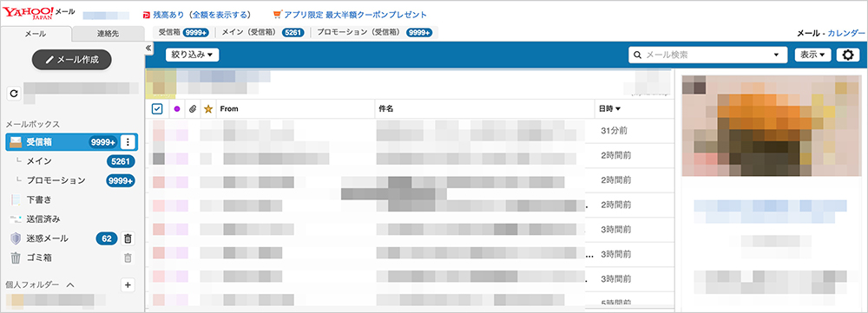
Task: Click the メール作成 compose button
Action: click(x=71, y=60)
